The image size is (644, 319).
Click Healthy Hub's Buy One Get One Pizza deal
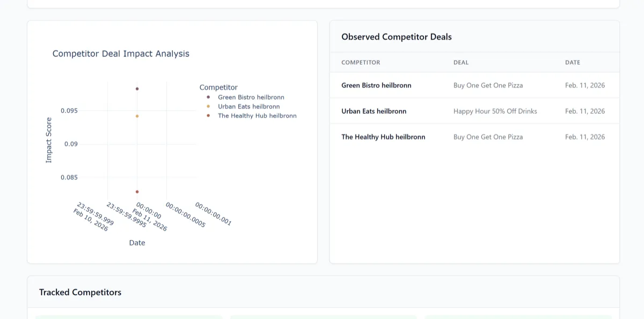tap(488, 137)
